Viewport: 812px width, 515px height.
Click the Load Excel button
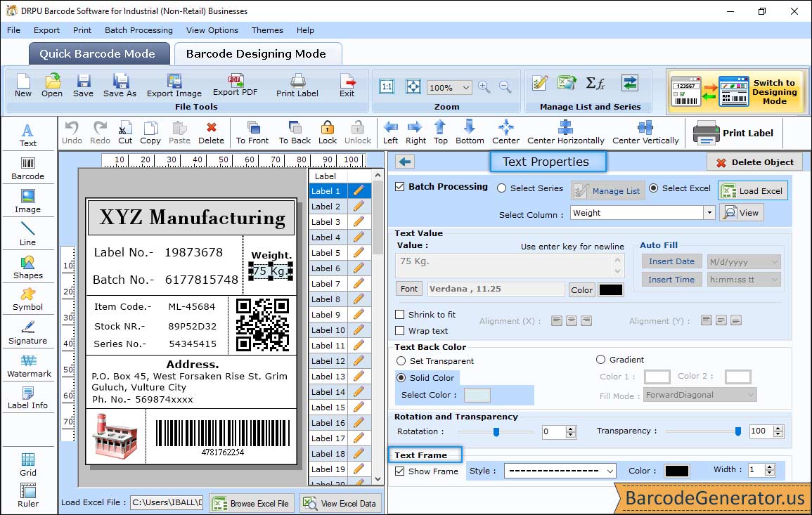point(753,190)
